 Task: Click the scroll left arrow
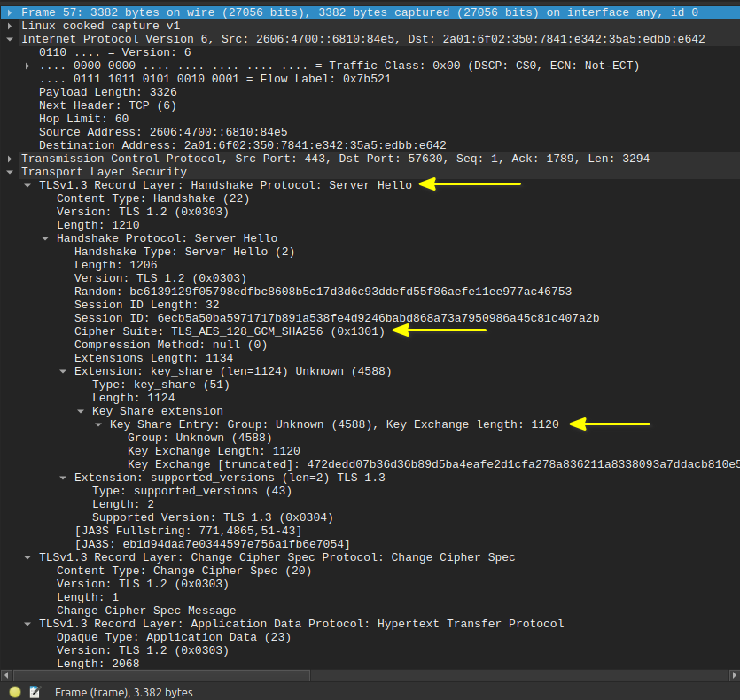(x=6, y=675)
